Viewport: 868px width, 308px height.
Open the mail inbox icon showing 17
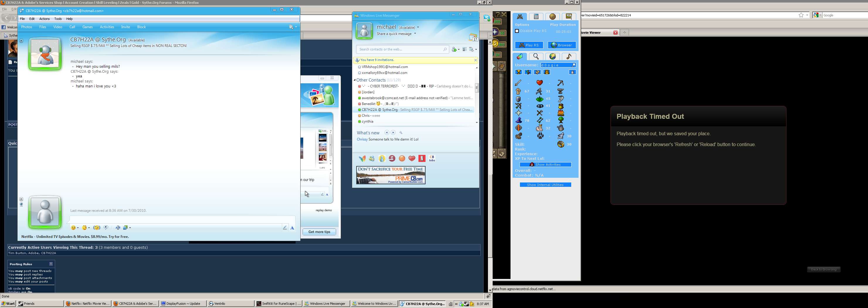pos(473,37)
